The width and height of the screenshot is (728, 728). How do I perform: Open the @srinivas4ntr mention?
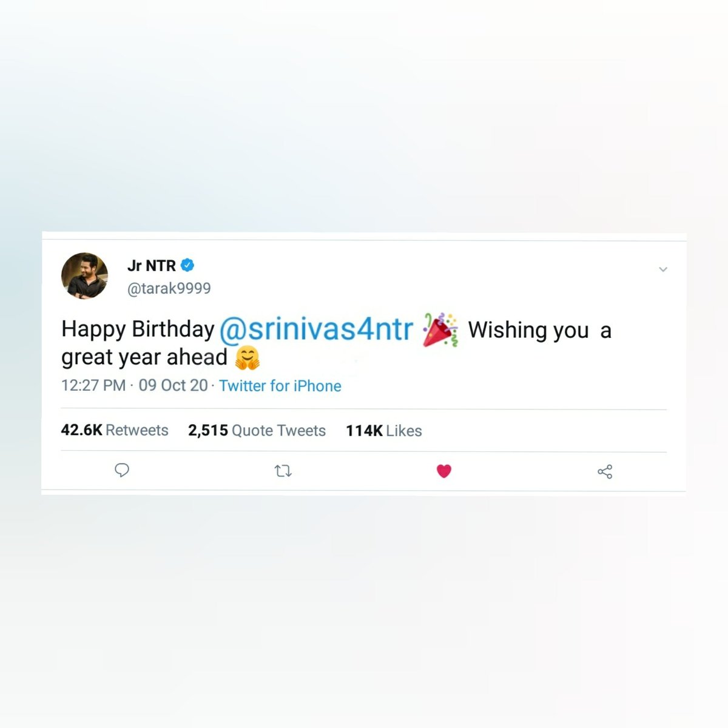coord(316,329)
